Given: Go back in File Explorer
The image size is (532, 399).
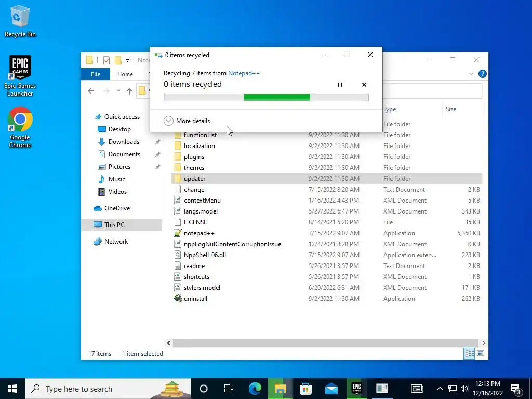Looking at the screenshot, I should 90,91.
